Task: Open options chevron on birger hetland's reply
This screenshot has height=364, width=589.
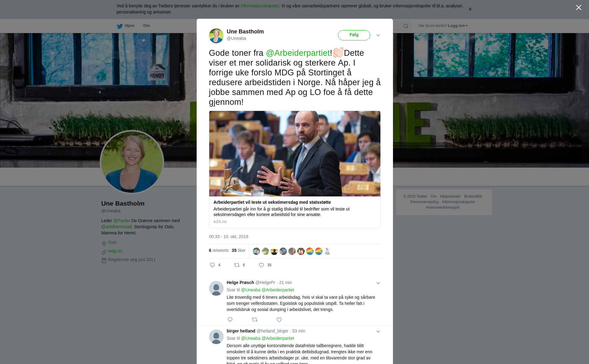Action: coord(378,332)
